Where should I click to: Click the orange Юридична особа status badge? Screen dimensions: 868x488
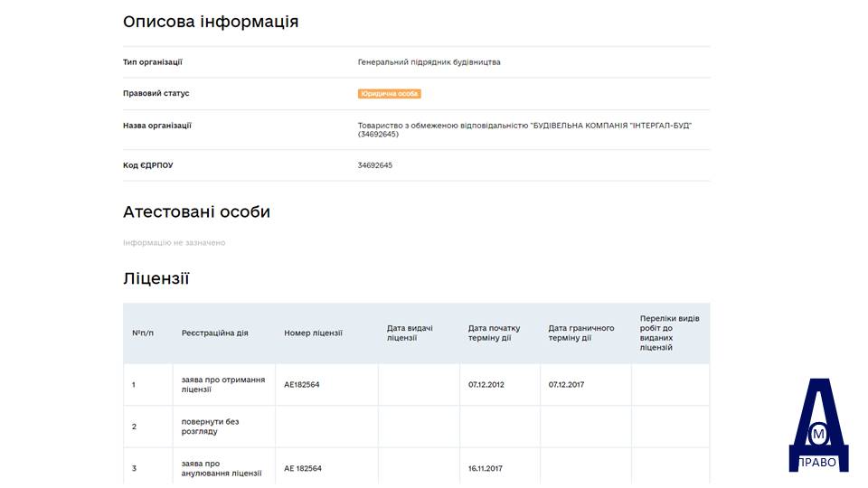[x=389, y=94]
